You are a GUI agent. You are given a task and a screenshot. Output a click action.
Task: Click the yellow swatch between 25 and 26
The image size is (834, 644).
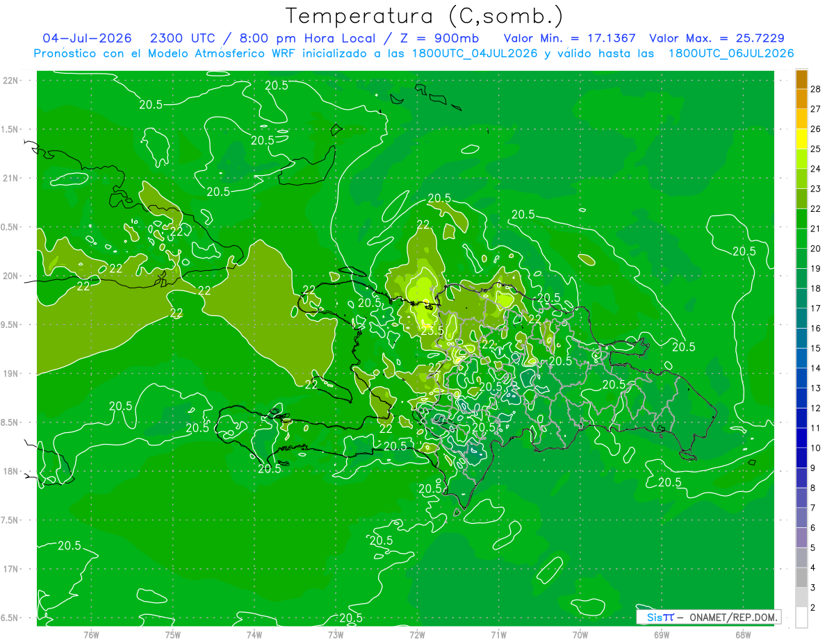click(x=801, y=139)
